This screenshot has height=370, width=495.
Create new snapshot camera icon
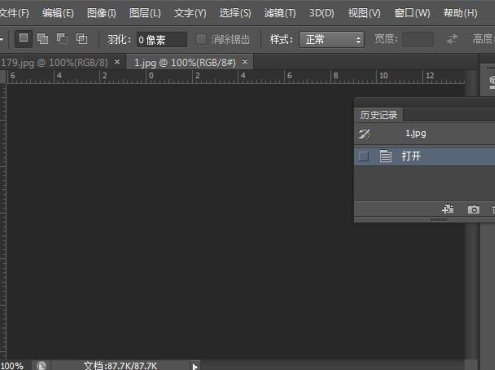(x=473, y=209)
